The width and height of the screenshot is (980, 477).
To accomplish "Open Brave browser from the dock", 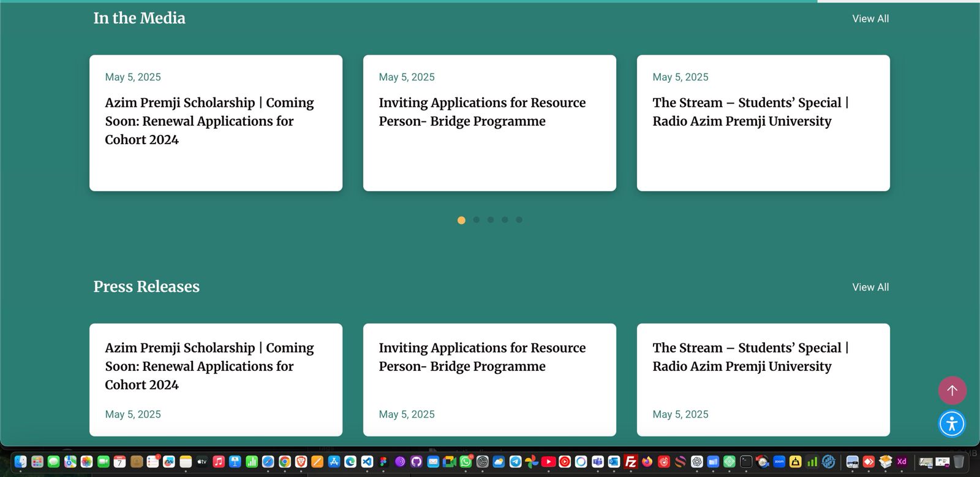I will click(301, 462).
